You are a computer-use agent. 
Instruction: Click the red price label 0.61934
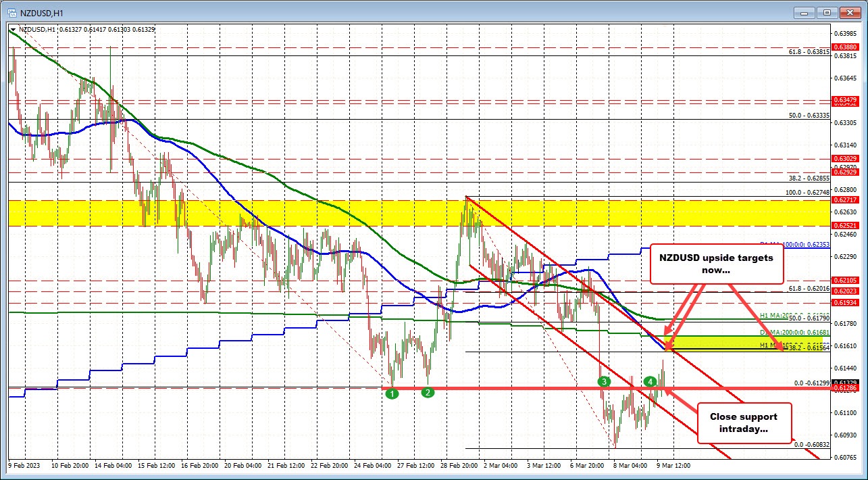click(846, 302)
